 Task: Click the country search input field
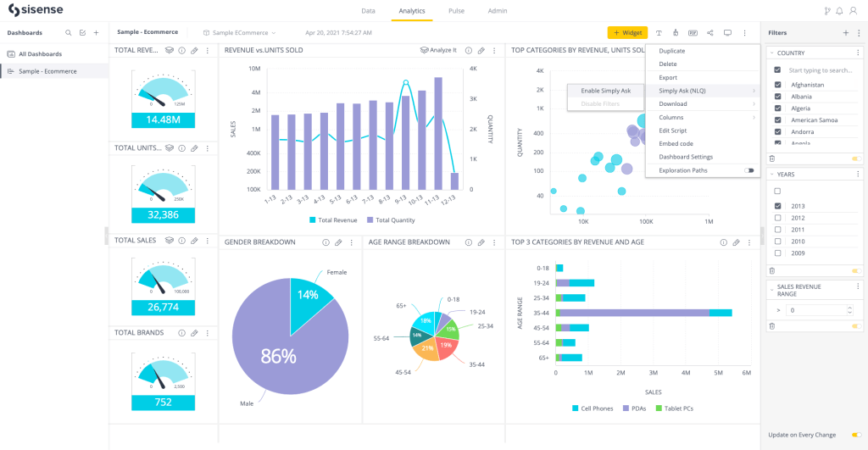click(819, 70)
